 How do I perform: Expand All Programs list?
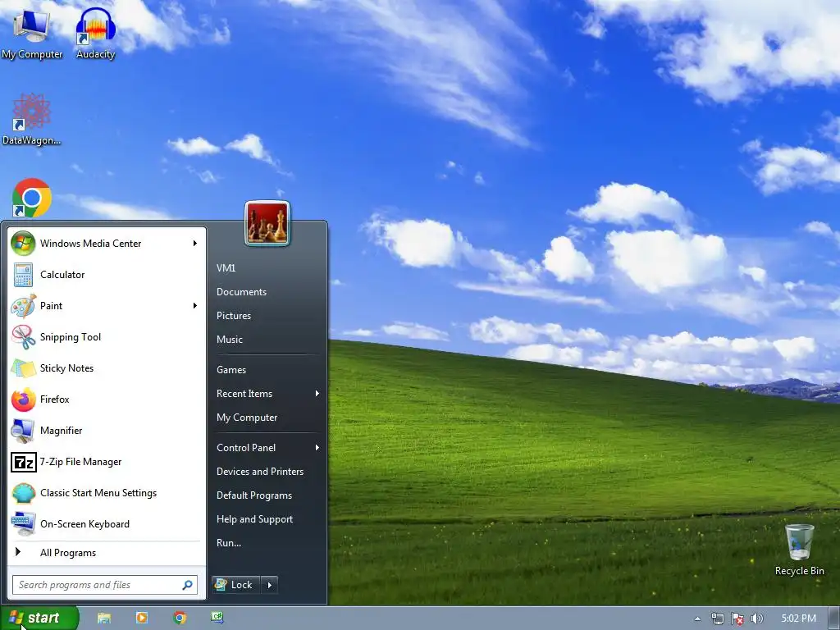pos(106,553)
